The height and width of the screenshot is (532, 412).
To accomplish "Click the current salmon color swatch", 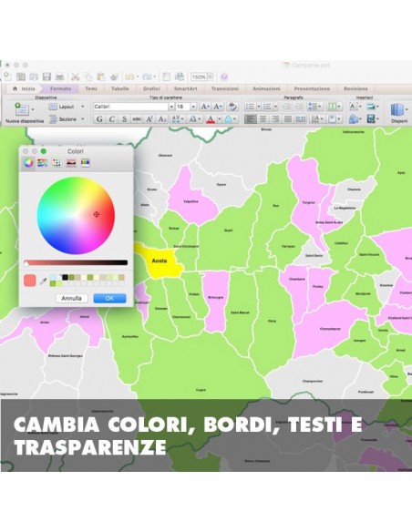I will coord(30,281).
